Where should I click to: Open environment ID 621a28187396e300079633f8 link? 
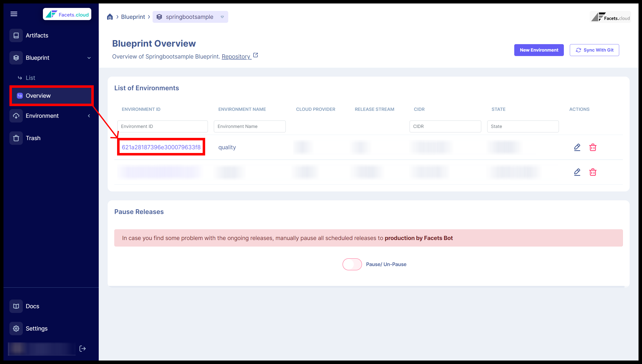[161, 147]
